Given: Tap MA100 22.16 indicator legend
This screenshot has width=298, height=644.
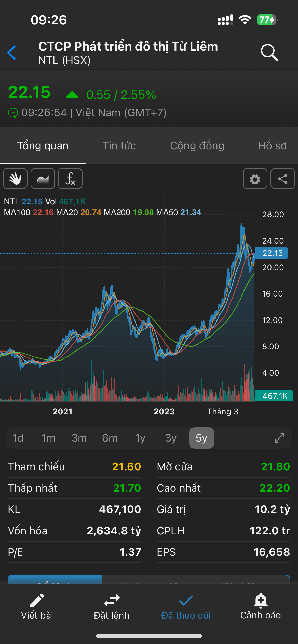Looking at the screenshot, I should point(29,212).
